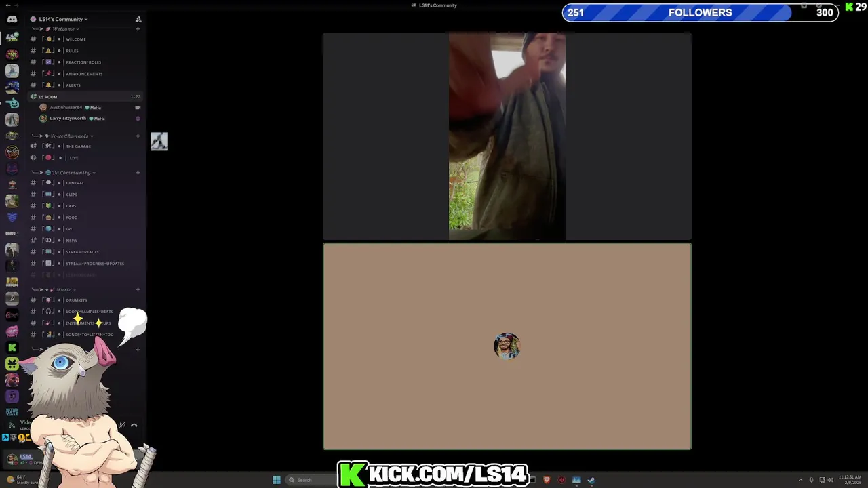The width and height of the screenshot is (868, 488).
Task: Go back using the top-left back arrow
Action: (x=7, y=5)
